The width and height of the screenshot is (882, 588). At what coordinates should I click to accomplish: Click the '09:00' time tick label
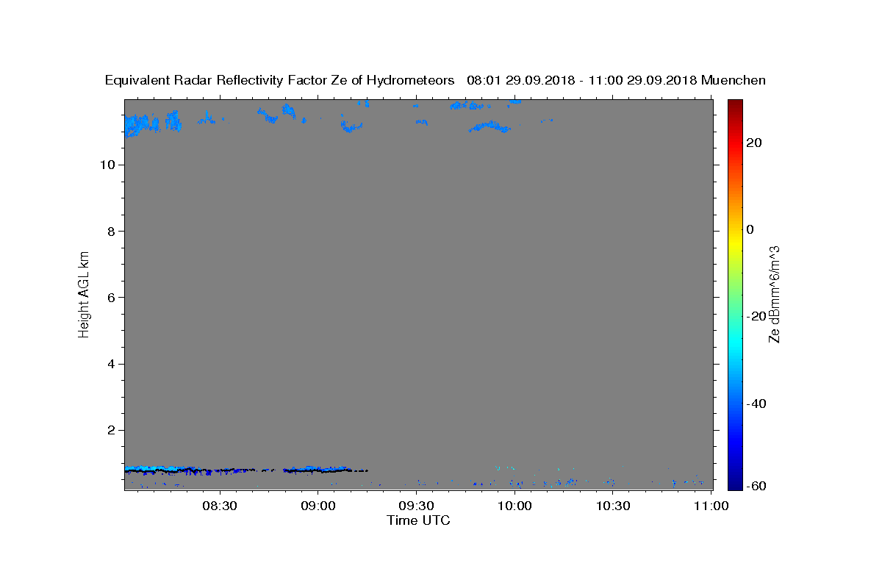pyautogui.click(x=318, y=506)
